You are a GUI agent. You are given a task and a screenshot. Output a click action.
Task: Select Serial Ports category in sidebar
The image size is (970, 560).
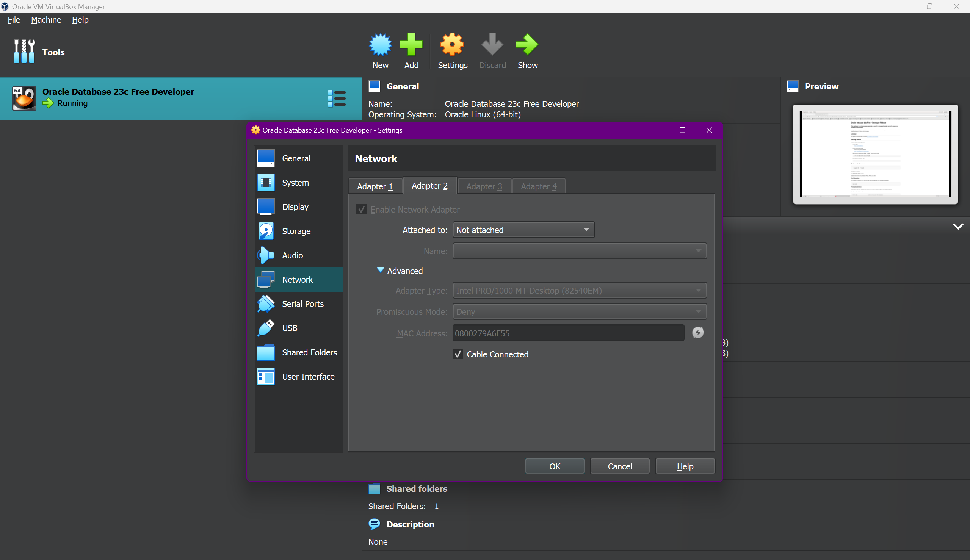click(298, 304)
